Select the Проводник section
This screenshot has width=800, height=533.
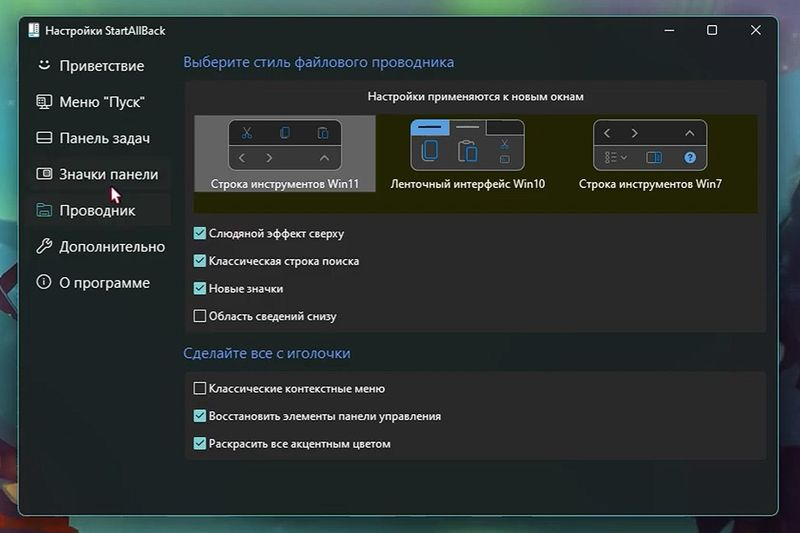(x=101, y=211)
